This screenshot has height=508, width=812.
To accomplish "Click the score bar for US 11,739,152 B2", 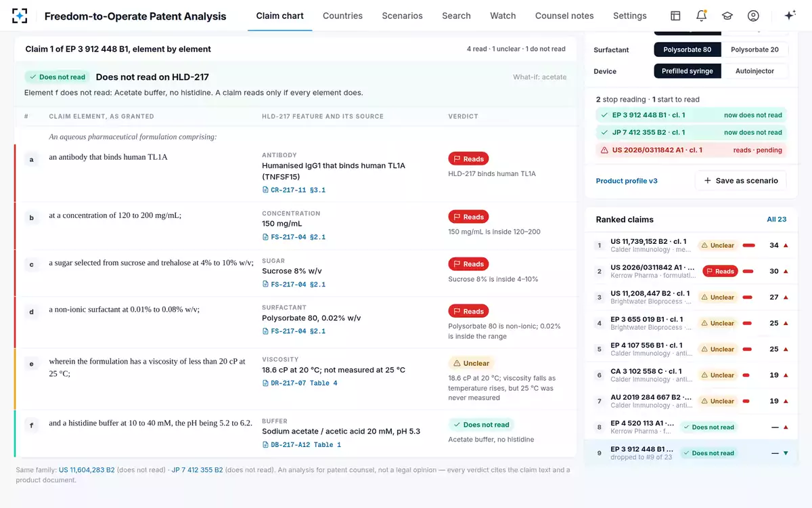I will coord(748,245).
